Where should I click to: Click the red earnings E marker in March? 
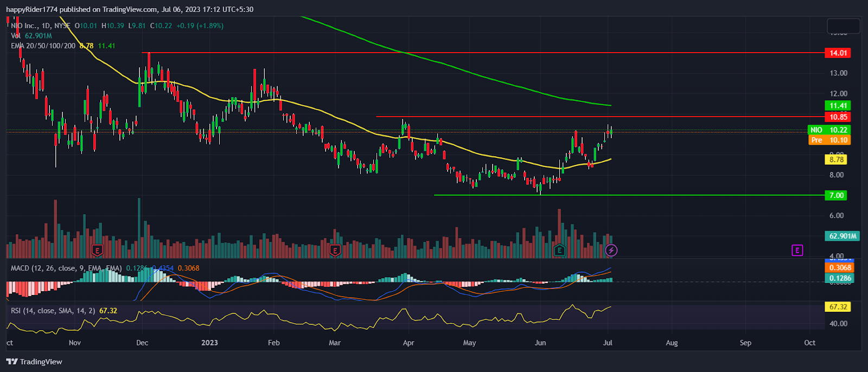tap(335, 251)
